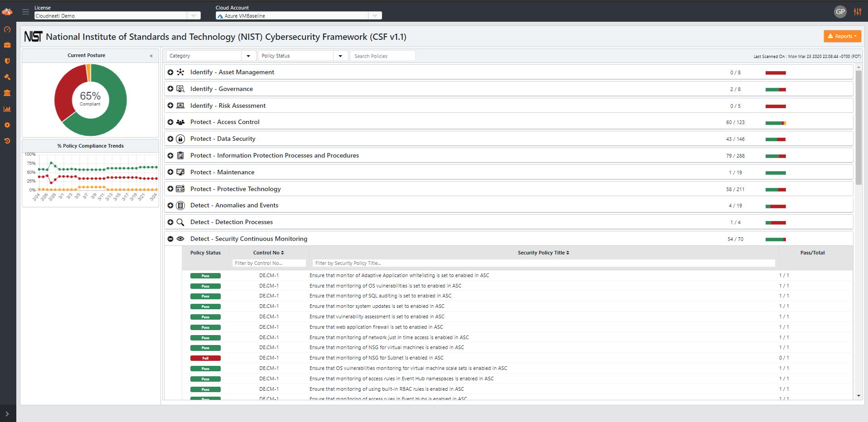
Task: Collapse the Current Posture panel
Action: (151, 56)
